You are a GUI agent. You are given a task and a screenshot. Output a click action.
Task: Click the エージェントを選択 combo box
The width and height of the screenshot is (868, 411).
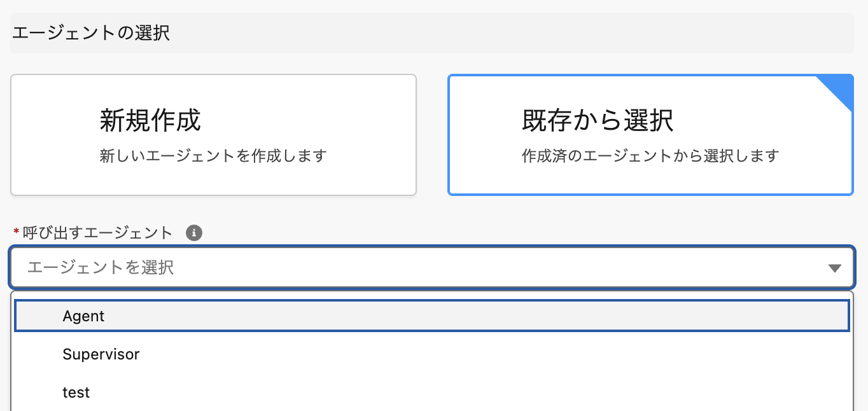click(431, 267)
